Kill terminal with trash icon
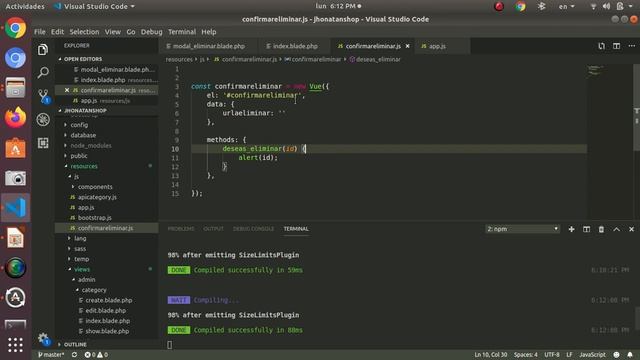640x360 pixels. tap(601, 229)
